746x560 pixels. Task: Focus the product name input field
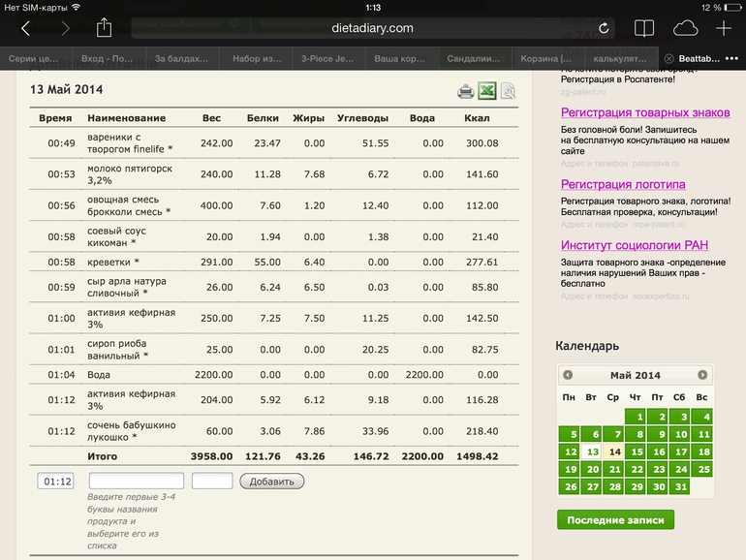[136, 481]
